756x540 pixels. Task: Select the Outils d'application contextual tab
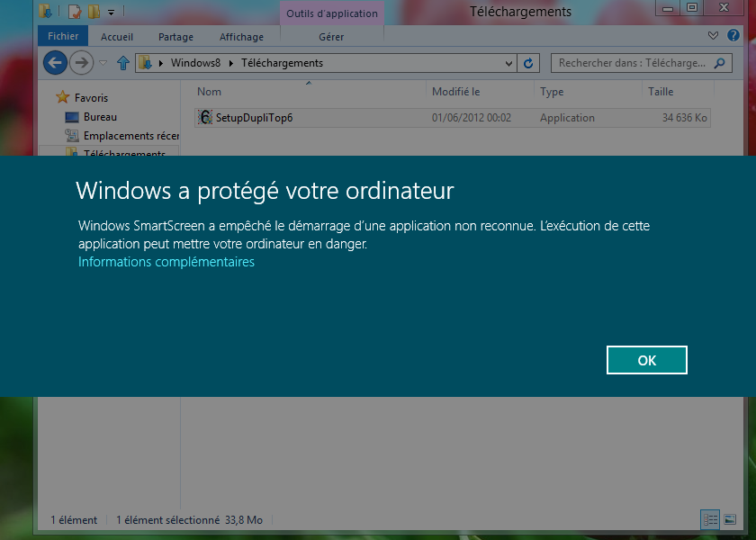[332, 13]
